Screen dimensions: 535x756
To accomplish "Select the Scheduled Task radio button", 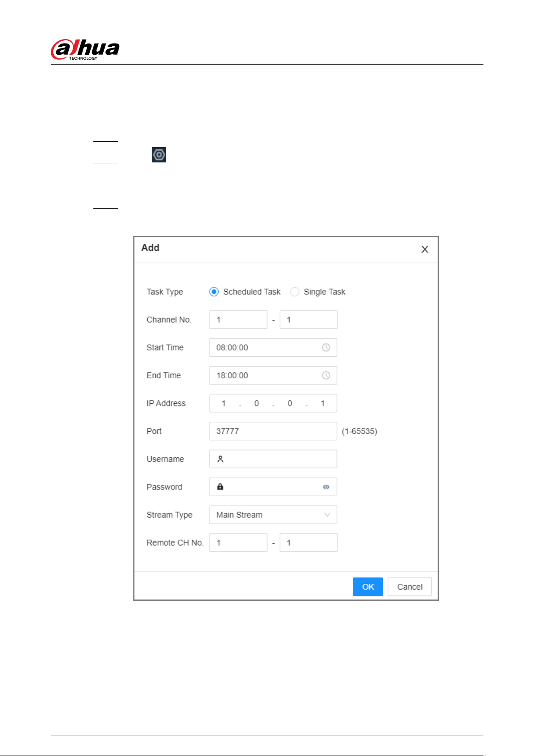I will click(214, 292).
